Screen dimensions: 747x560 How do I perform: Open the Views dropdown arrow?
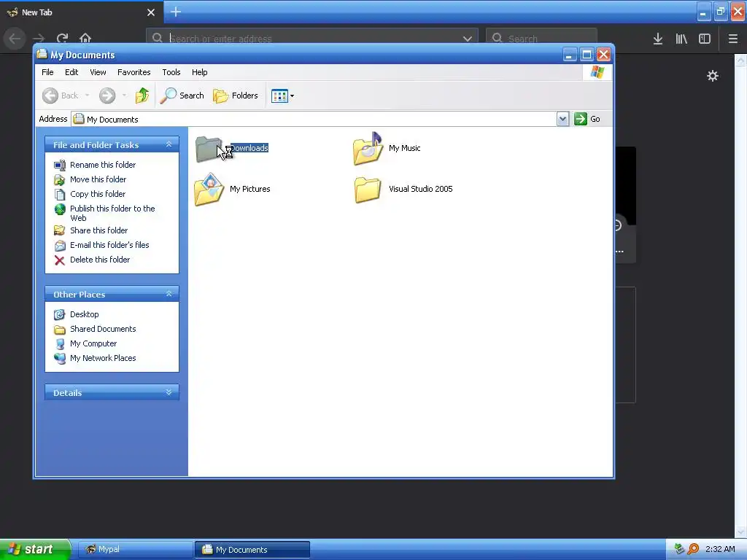tap(292, 96)
